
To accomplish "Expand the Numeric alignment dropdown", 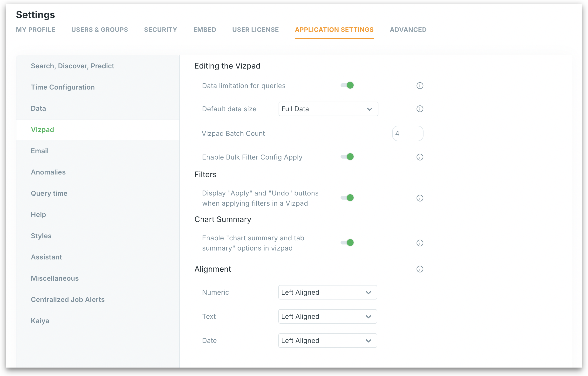I will coord(328,292).
